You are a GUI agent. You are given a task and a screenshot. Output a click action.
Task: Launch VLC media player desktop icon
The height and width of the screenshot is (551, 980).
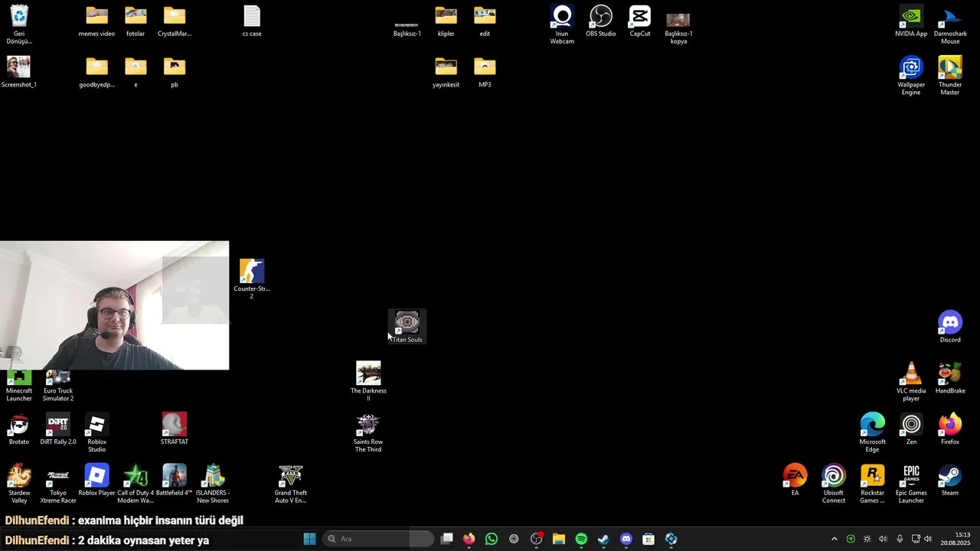(911, 381)
